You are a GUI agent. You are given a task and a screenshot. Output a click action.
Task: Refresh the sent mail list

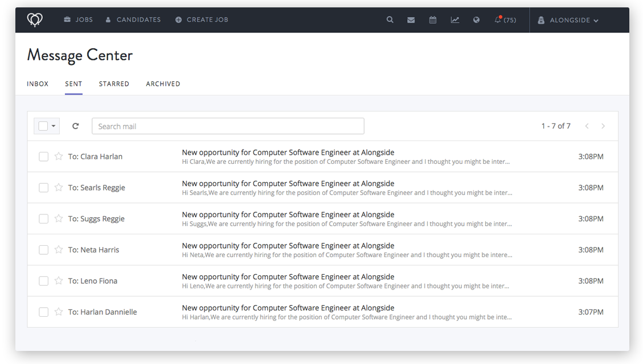[x=75, y=126]
